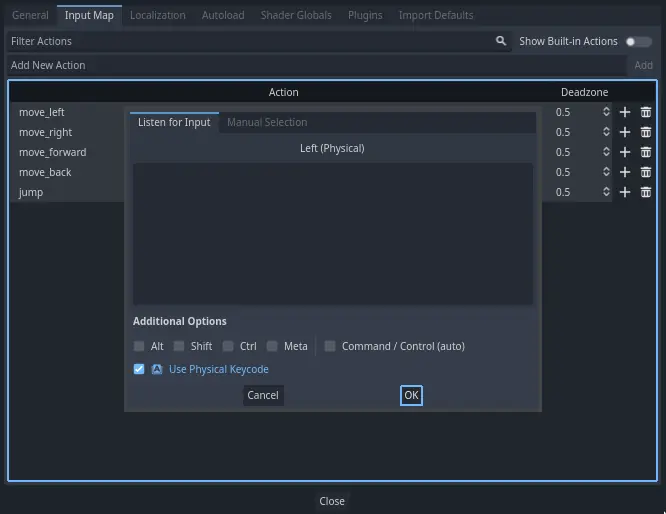Tick the Command / Control (auto) checkbox
666x514 pixels.
(330, 346)
